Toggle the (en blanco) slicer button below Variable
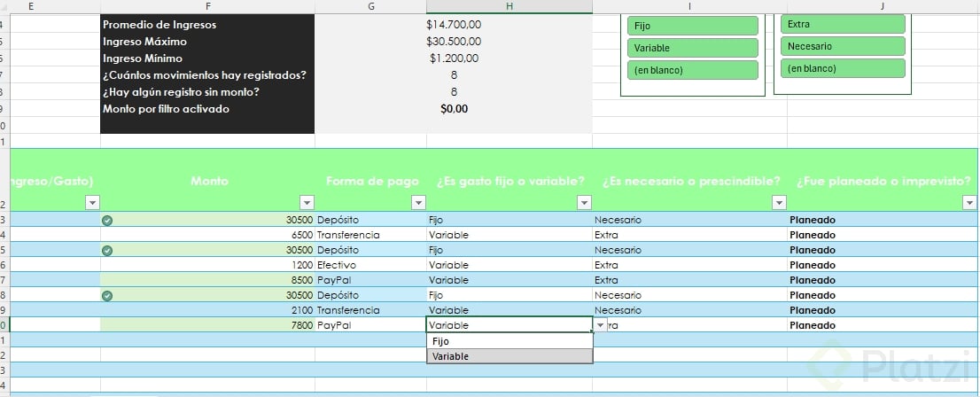The height and width of the screenshot is (397, 980). click(693, 70)
